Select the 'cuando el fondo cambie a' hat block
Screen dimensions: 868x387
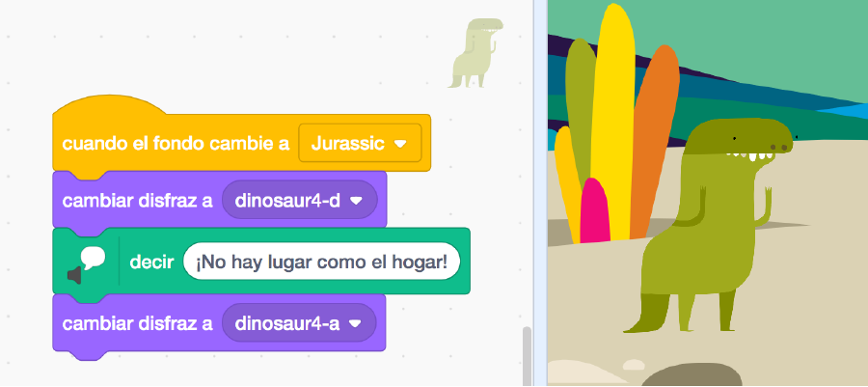(x=174, y=143)
